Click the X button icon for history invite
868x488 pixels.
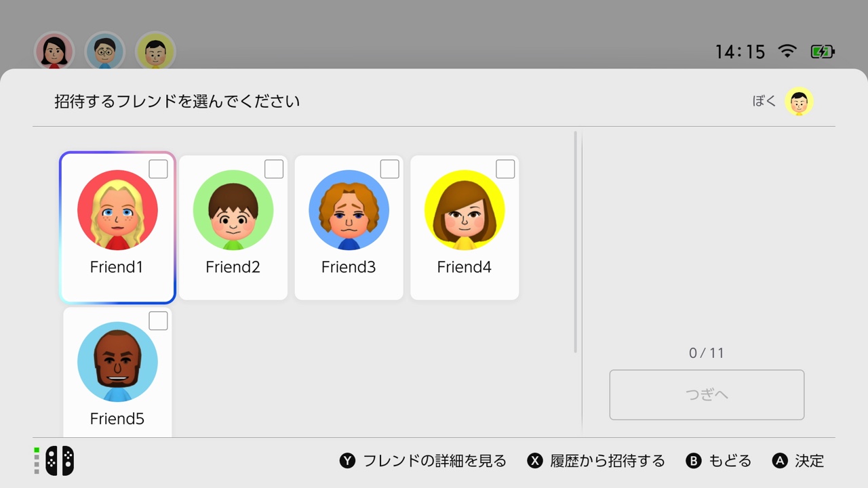coord(535,461)
